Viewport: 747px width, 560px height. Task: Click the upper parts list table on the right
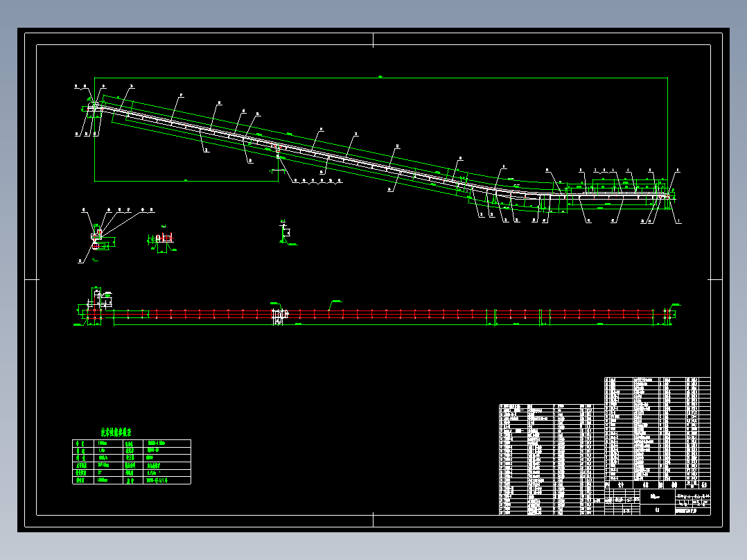click(x=658, y=429)
